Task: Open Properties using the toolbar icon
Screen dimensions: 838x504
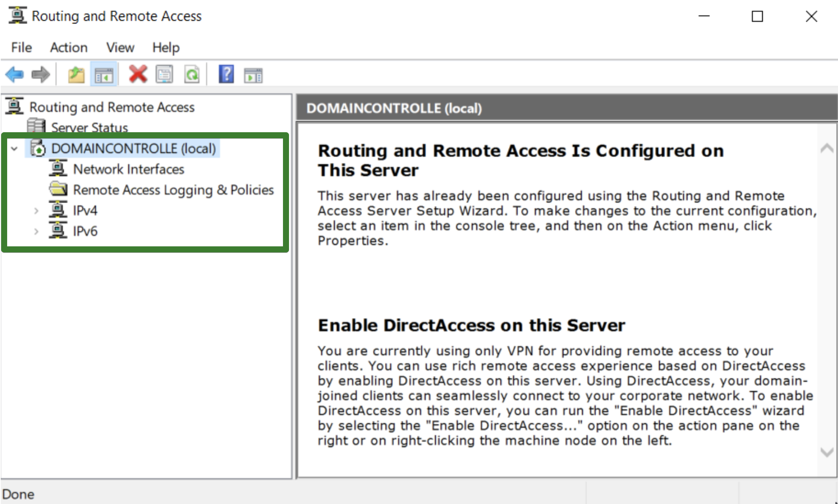Action: tap(165, 74)
